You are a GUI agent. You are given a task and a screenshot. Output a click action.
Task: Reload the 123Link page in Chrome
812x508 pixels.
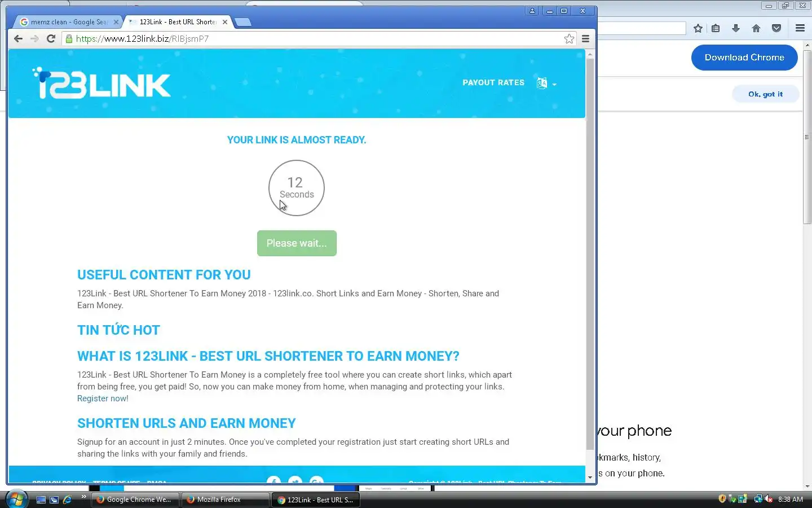(x=51, y=38)
